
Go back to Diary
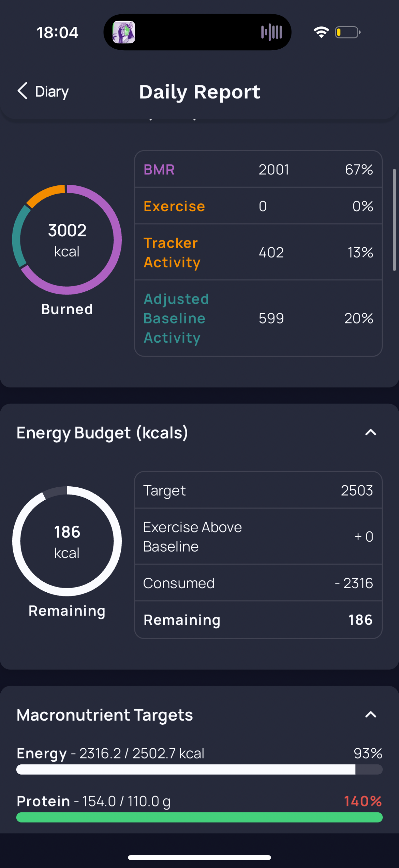point(43,91)
